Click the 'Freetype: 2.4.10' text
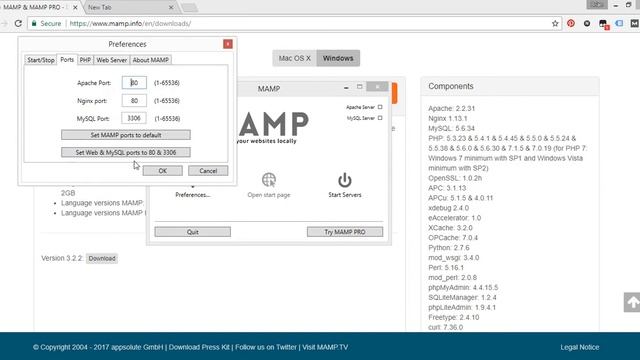This screenshot has height=360, width=640. (453, 318)
